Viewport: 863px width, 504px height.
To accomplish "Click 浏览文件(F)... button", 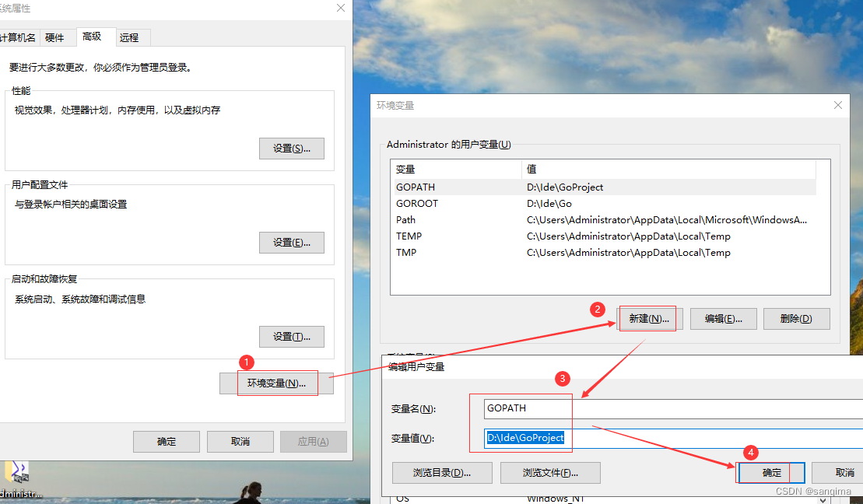I will point(550,473).
